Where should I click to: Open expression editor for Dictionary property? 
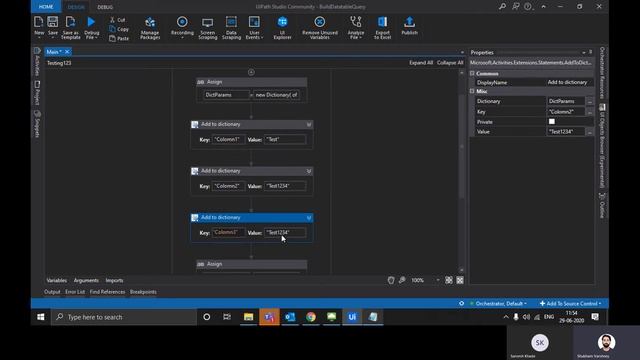pyautogui.click(x=590, y=101)
